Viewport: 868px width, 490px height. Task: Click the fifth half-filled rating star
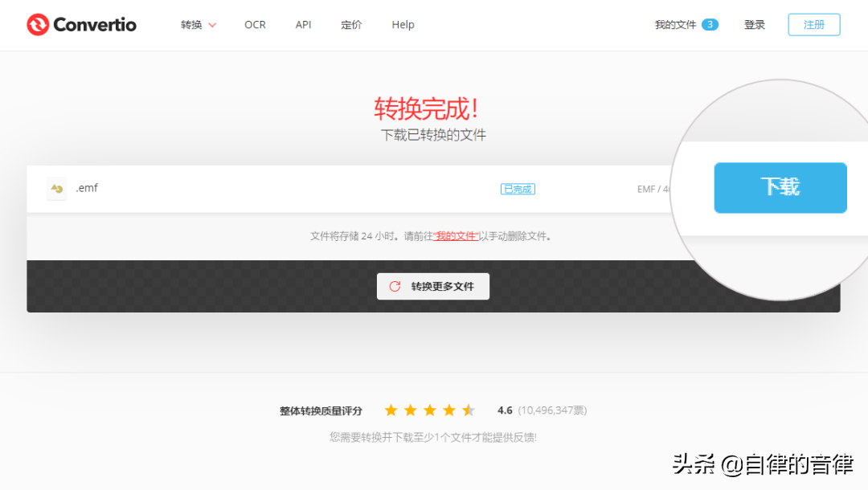pyautogui.click(x=469, y=410)
